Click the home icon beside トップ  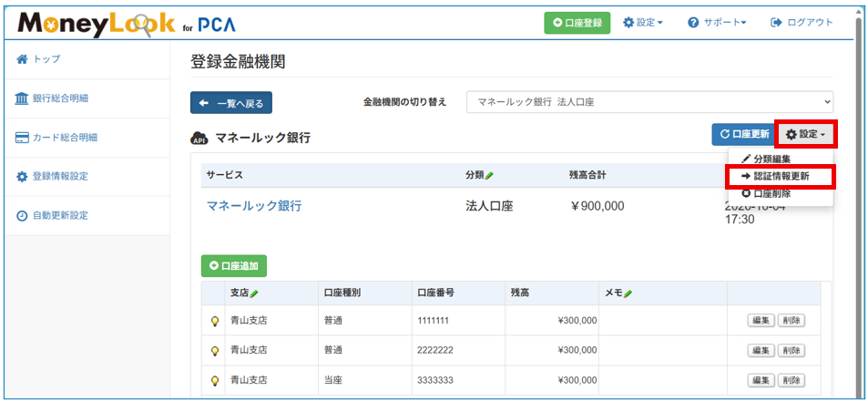click(x=22, y=59)
